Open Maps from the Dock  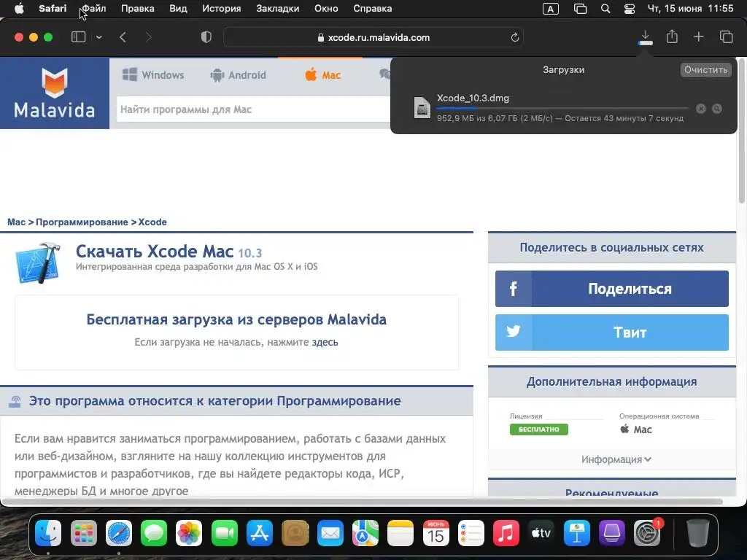click(365, 533)
